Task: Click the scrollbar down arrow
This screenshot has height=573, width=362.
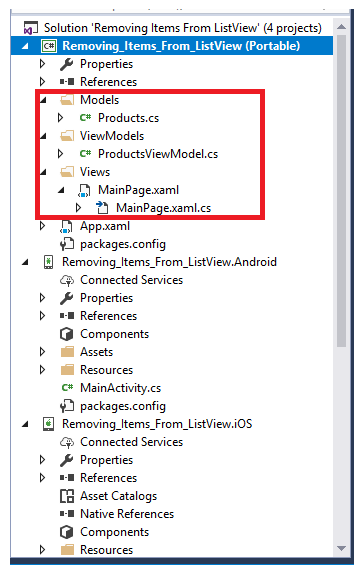Action: coord(341,548)
